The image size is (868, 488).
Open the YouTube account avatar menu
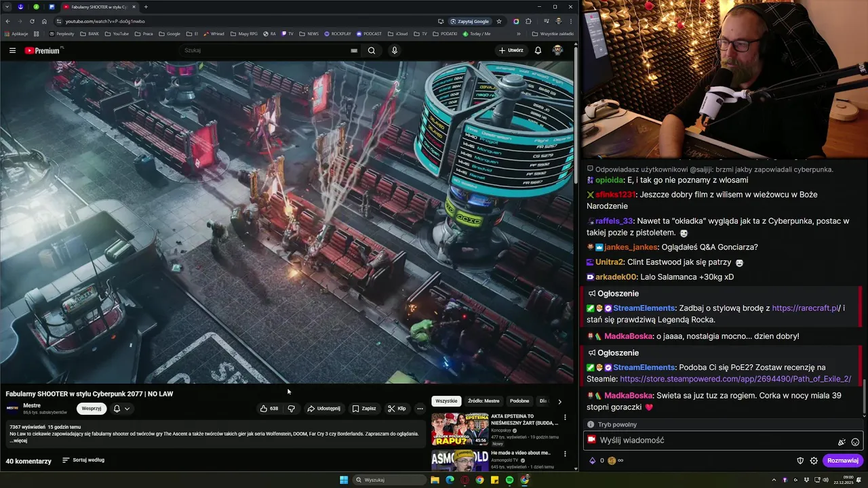(557, 50)
